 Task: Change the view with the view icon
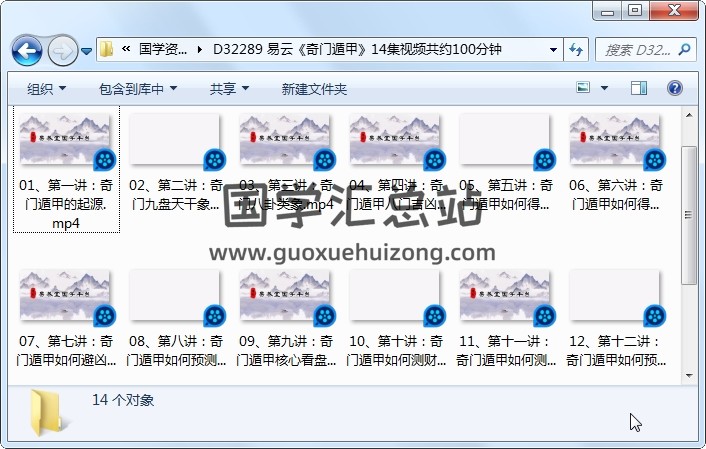583,87
